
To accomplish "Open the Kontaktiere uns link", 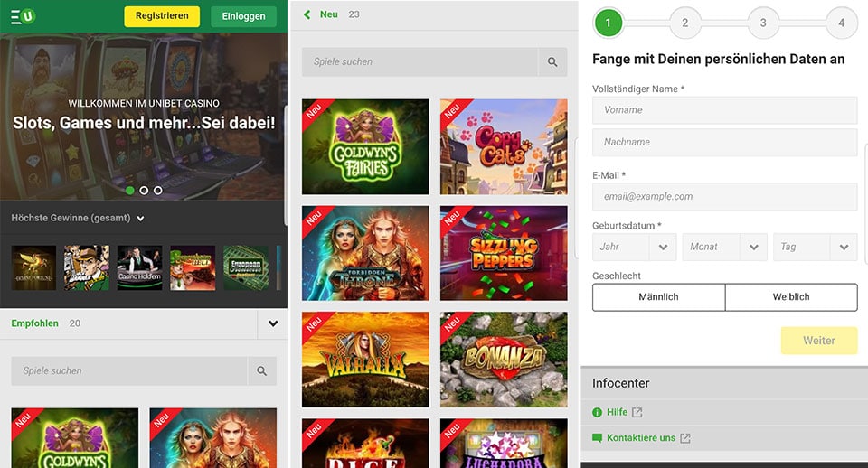I will click(x=641, y=437).
